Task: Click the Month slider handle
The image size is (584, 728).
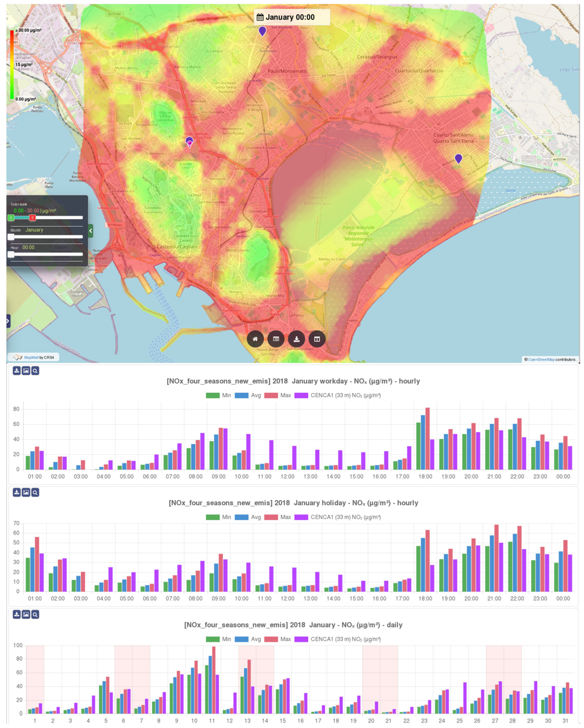Action: point(11,237)
